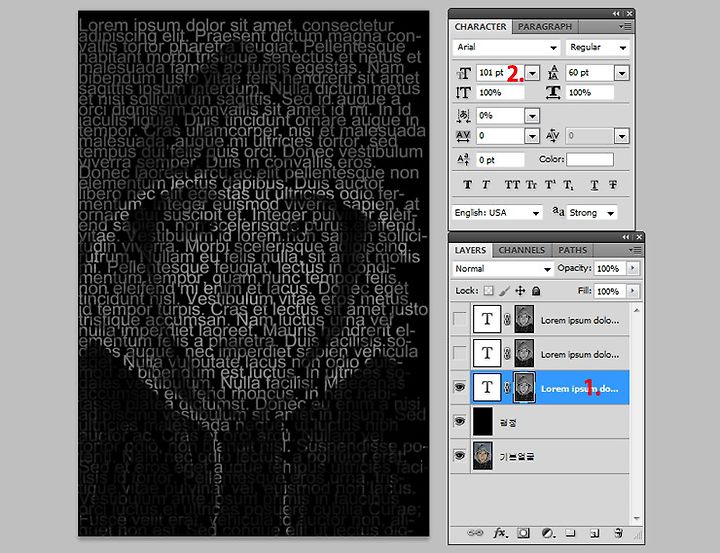The image size is (720, 553).
Task: Switch to the Paths tab
Action: [573, 250]
